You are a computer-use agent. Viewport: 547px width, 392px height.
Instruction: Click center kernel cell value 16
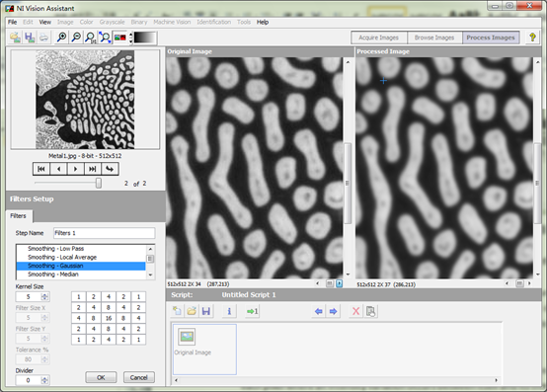click(x=109, y=318)
